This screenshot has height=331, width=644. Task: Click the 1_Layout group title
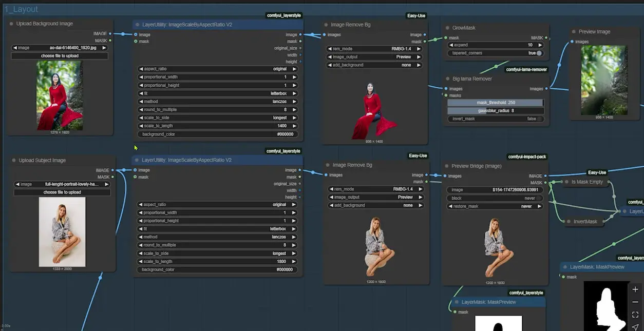click(21, 9)
